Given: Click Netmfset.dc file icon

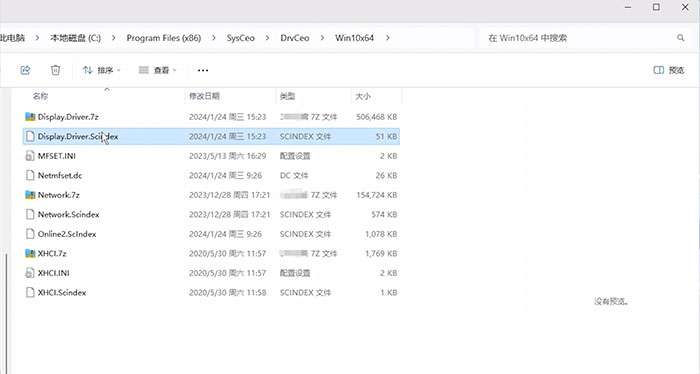Looking at the screenshot, I should (x=30, y=175).
